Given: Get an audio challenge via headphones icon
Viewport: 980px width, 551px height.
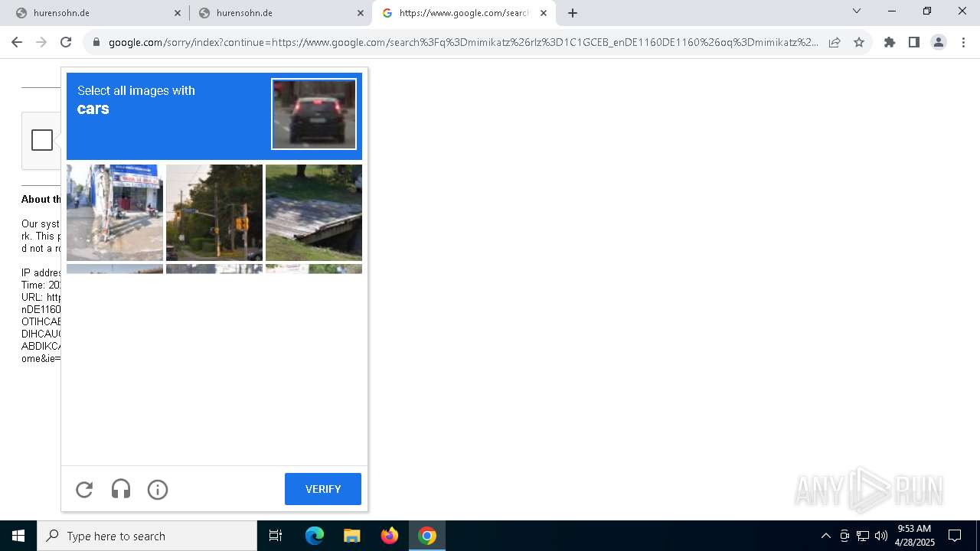Looking at the screenshot, I should click(121, 489).
